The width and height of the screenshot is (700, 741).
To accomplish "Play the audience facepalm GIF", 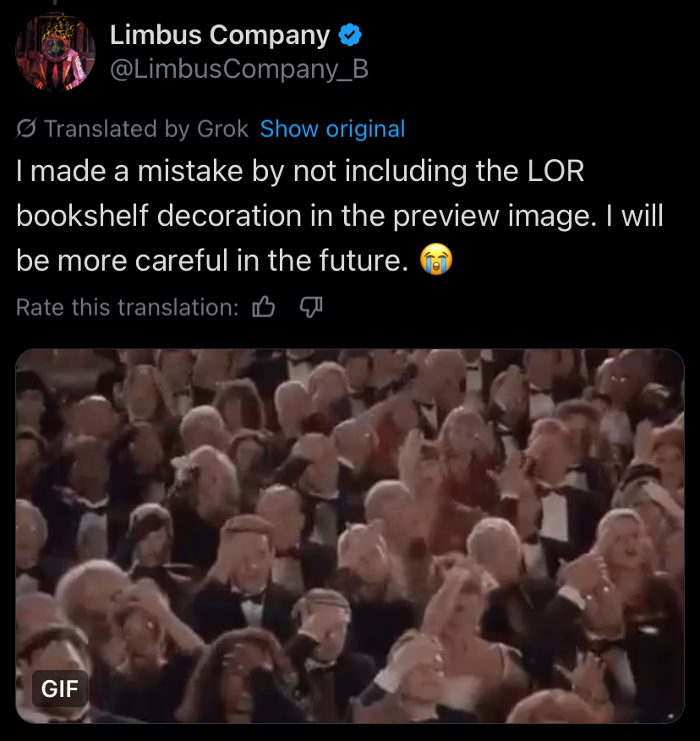I will [350, 536].
